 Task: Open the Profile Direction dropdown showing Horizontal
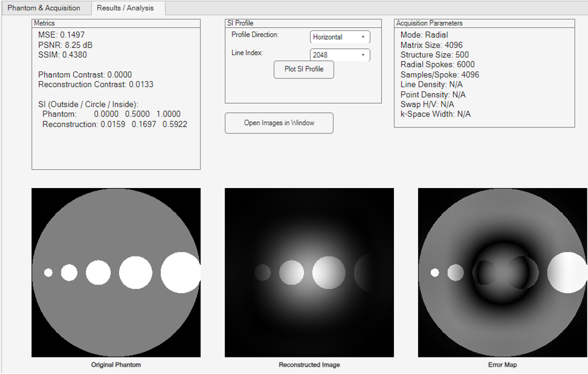coord(340,37)
